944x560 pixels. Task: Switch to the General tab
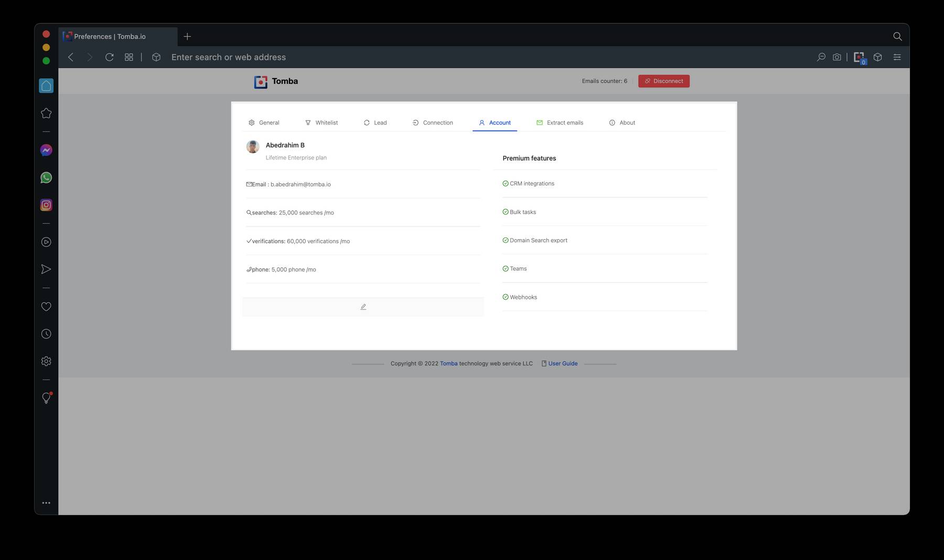click(x=264, y=123)
